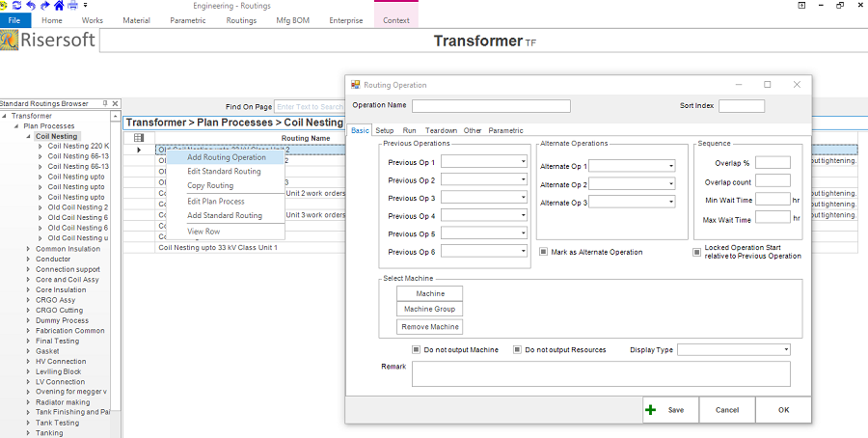Switch to the Setup tab in dialog
This screenshot has height=438, width=868.
(385, 130)
